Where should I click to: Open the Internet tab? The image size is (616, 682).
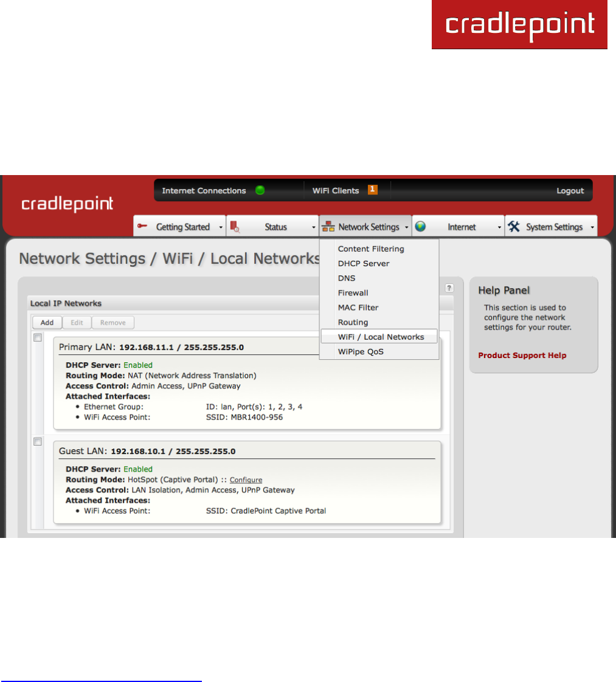458,226
